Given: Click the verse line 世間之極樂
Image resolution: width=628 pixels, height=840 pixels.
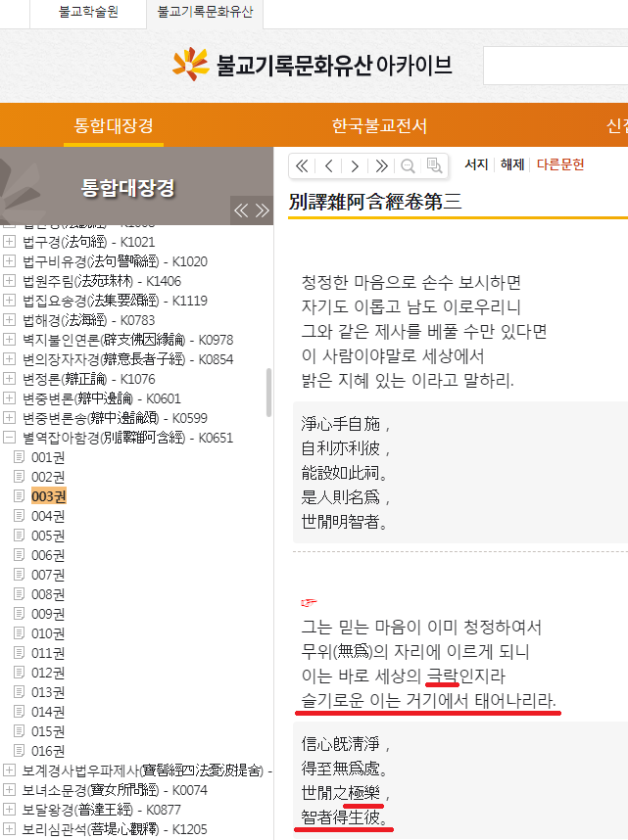Looking at the screenshot, I should tap(346, 792).
